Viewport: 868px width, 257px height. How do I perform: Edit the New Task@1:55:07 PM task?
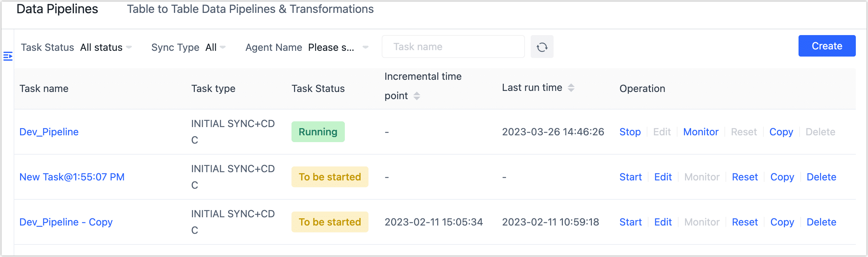663,177
